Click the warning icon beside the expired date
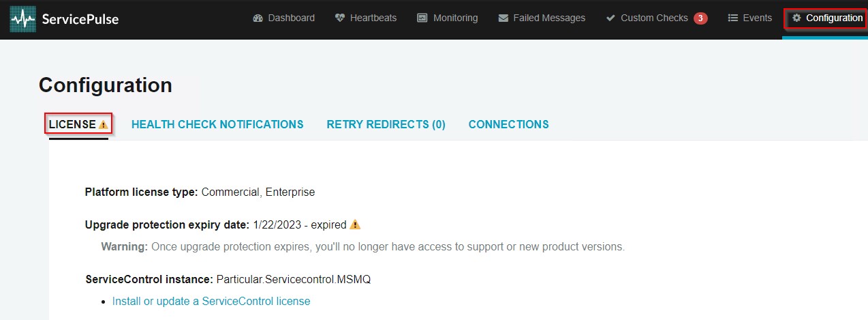The image size is (868, 320). click(355, 224)
